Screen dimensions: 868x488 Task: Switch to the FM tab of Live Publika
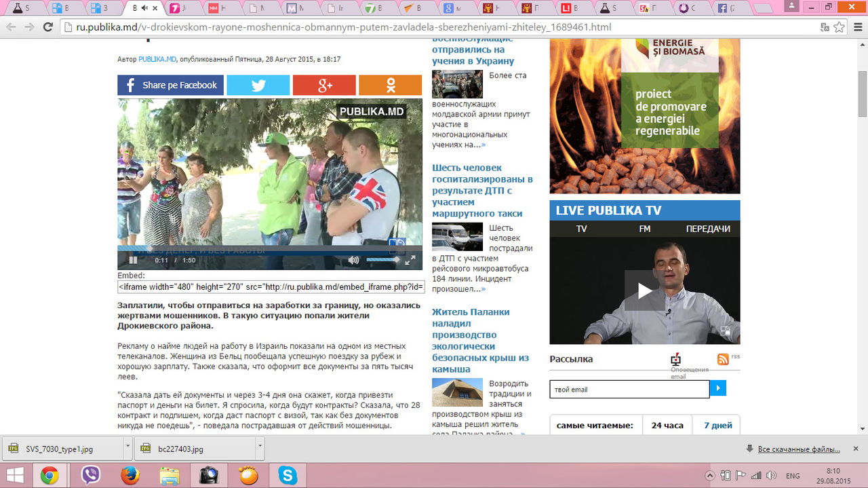[x=644, y=229]
